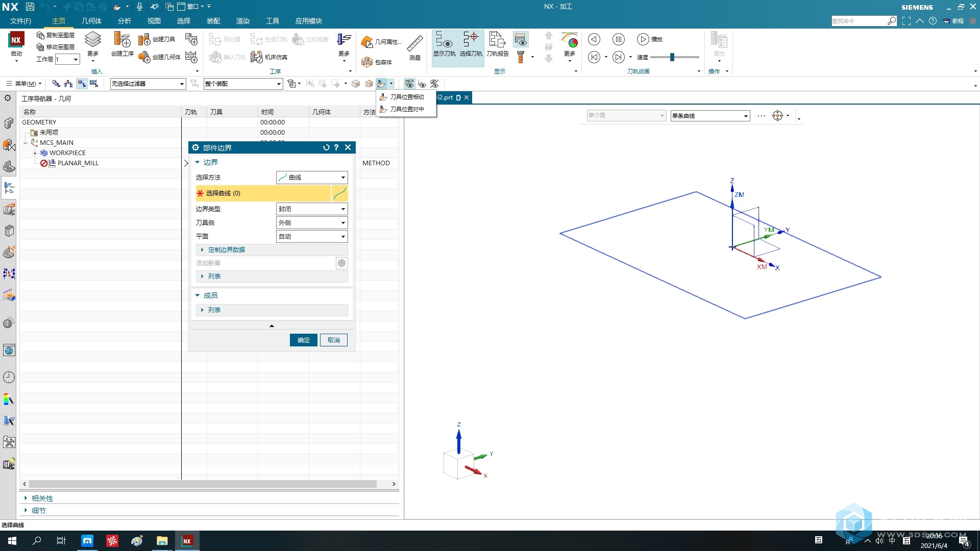Open the 视图 menu tab
The width and height of the screenshot is (980, 551).
click(x=154, y=21)
